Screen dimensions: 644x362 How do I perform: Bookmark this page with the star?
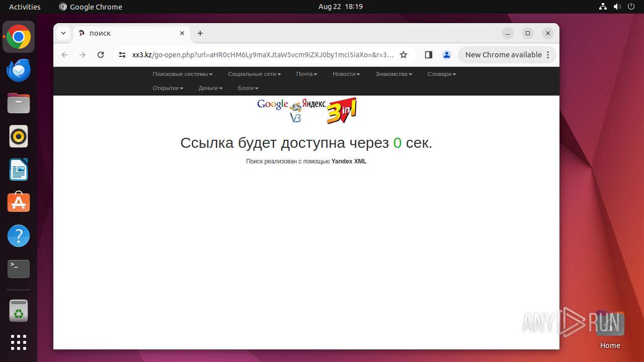pos(404,55)
